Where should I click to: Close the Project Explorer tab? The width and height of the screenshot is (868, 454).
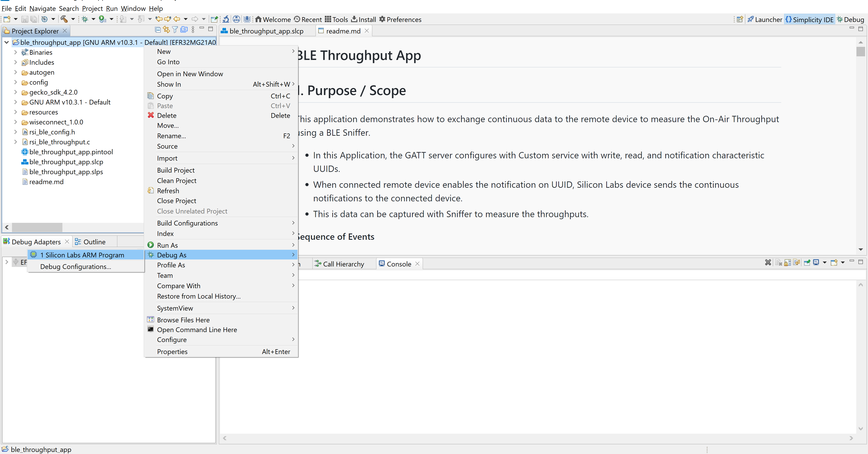65,31
